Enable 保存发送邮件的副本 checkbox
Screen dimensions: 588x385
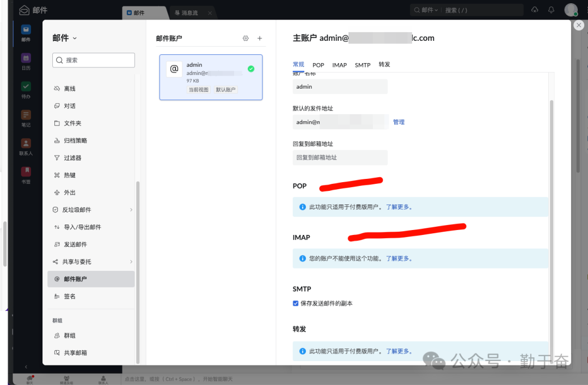(296, 303)
